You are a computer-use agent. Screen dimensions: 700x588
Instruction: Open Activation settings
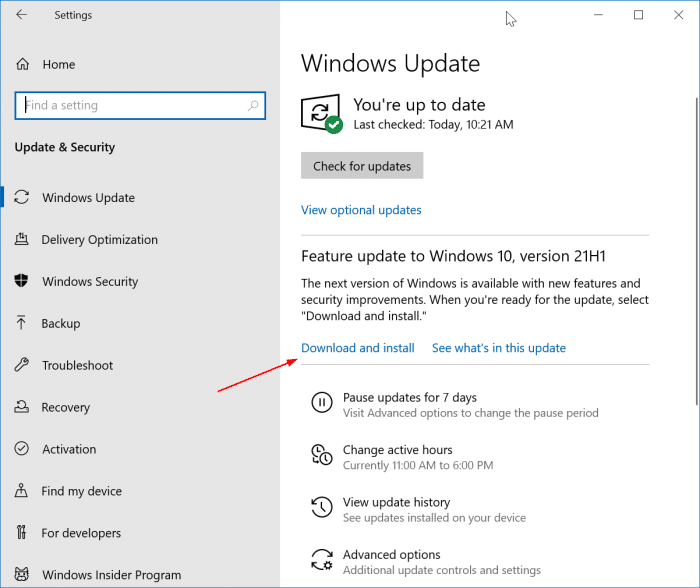[69, 449]
